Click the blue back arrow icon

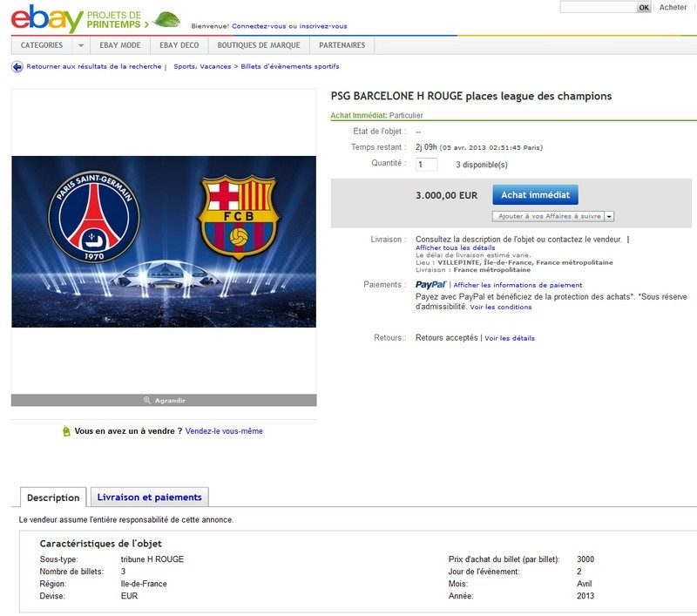point(17,67)
